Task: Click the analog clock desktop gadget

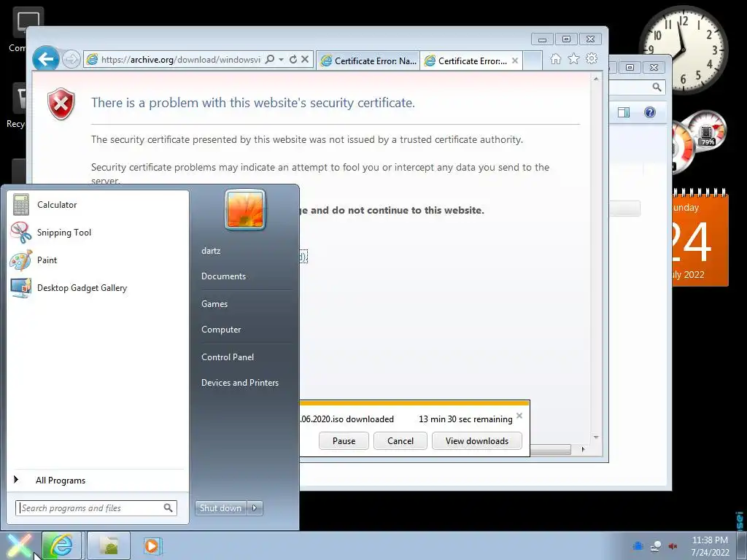Action: pos(683,50)
